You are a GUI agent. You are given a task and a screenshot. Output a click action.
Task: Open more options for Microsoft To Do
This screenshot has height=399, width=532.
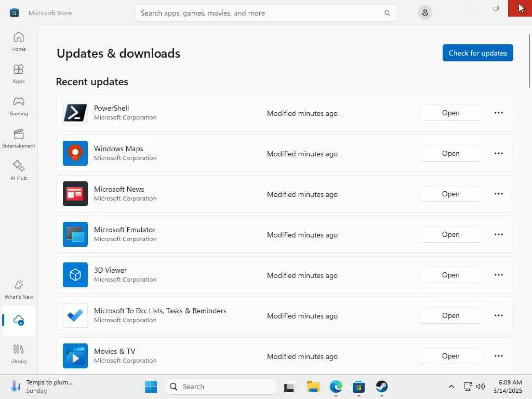(499, 315)
